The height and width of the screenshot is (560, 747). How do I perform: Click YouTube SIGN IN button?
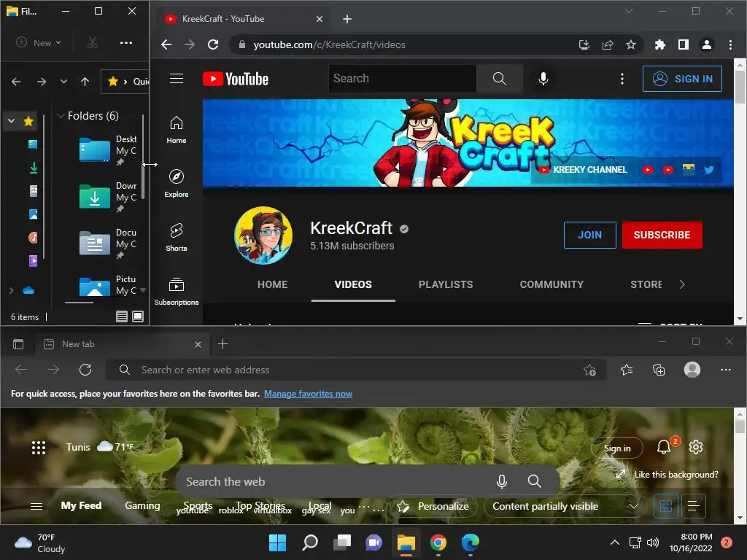682,79
